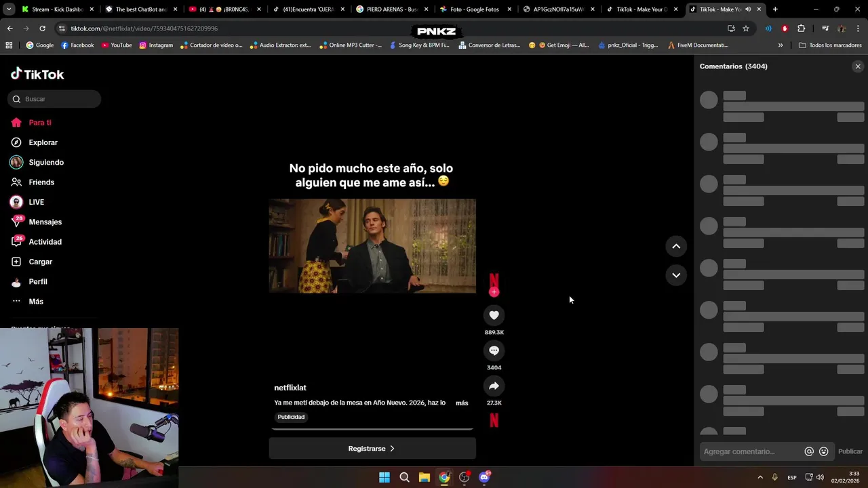Share the video with arrow icon
Image resolution: width=868 pixels, height=488 pixels.
pyautogui.click(x=494, y=386)
